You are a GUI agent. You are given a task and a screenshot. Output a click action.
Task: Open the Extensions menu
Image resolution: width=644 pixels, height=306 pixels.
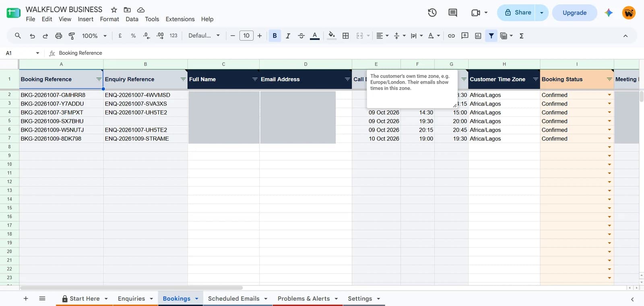pos(180,19)
